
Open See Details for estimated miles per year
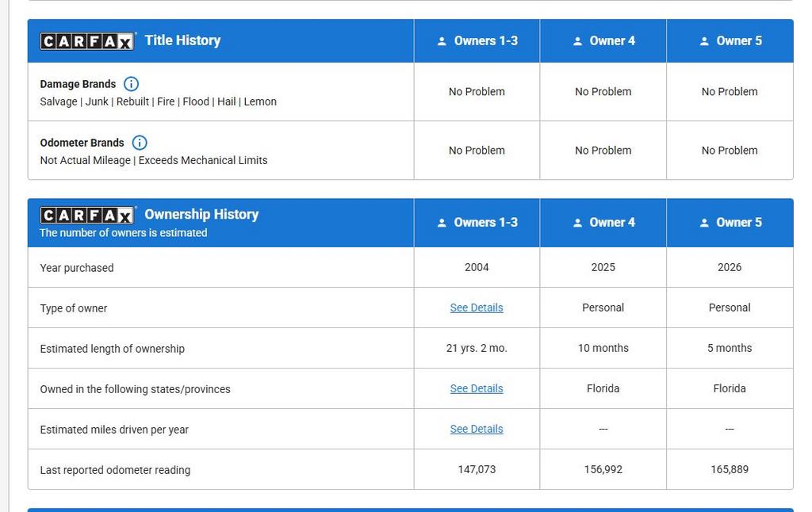pyautogui.click(x=477, y=429)
